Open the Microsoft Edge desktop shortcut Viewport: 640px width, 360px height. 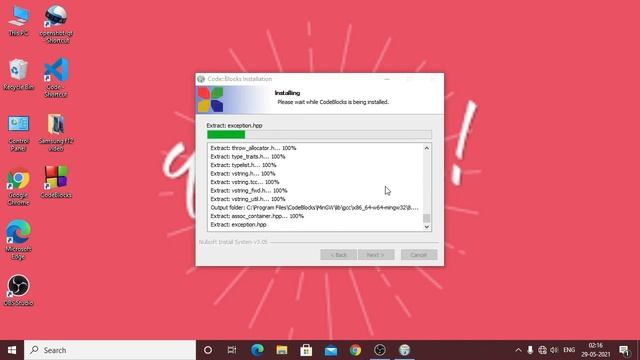18,240
